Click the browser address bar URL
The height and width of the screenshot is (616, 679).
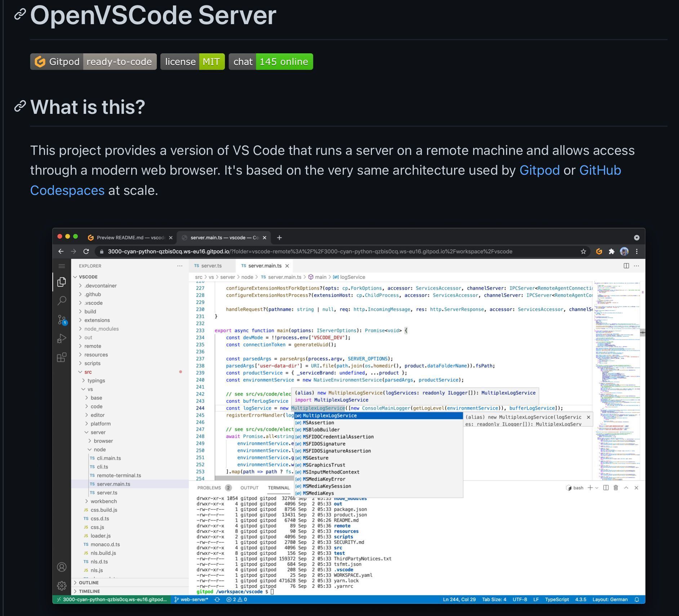click(x=310, y=251)
